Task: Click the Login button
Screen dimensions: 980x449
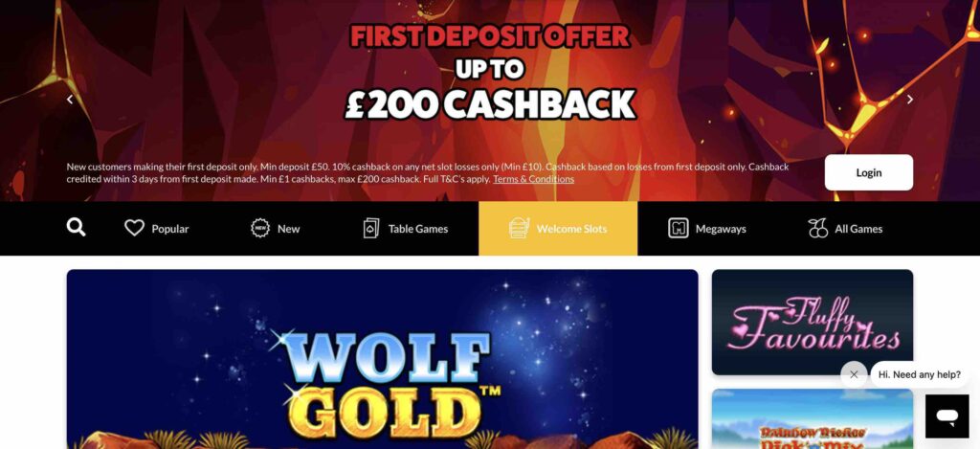Action: tap(869, 172)
